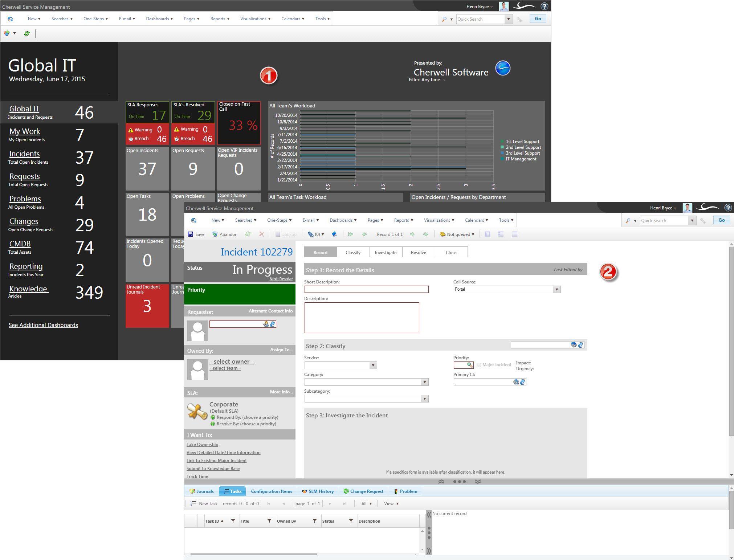Collapse the splitter using the double-up arrows
734x560 pixels.
[x=441, y=482]
